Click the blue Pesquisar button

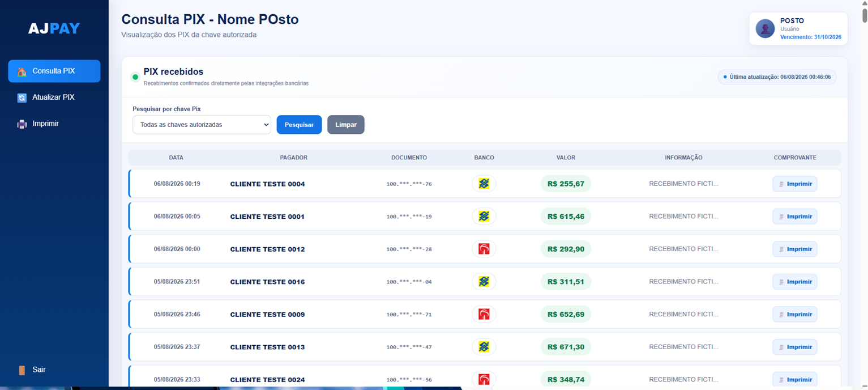pyautogui.click(x=299, y=125)
